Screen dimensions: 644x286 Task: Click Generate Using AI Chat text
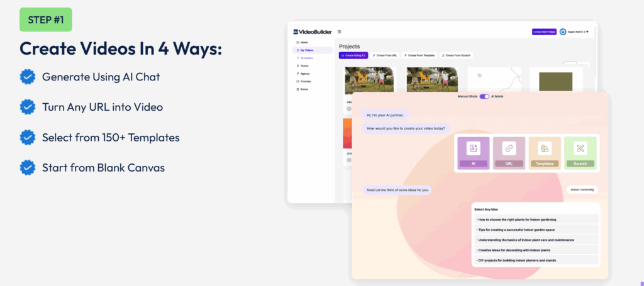pyautogui.click(x=101, y=77)
